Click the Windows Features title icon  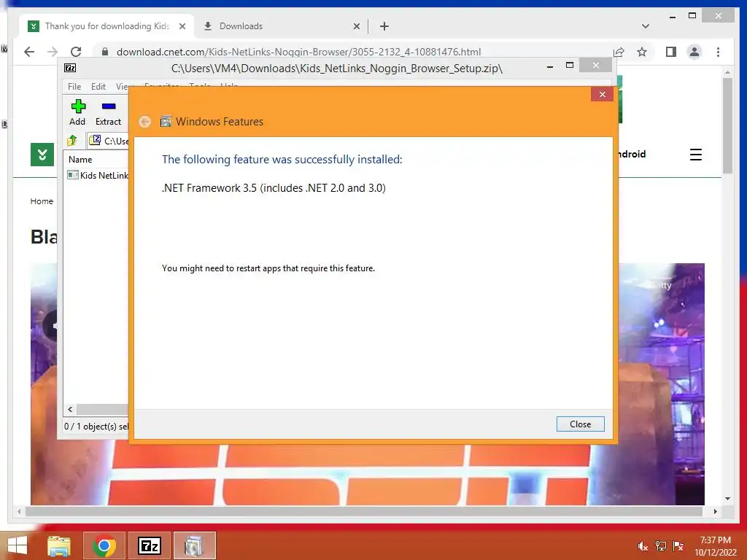tap(166, 122)
